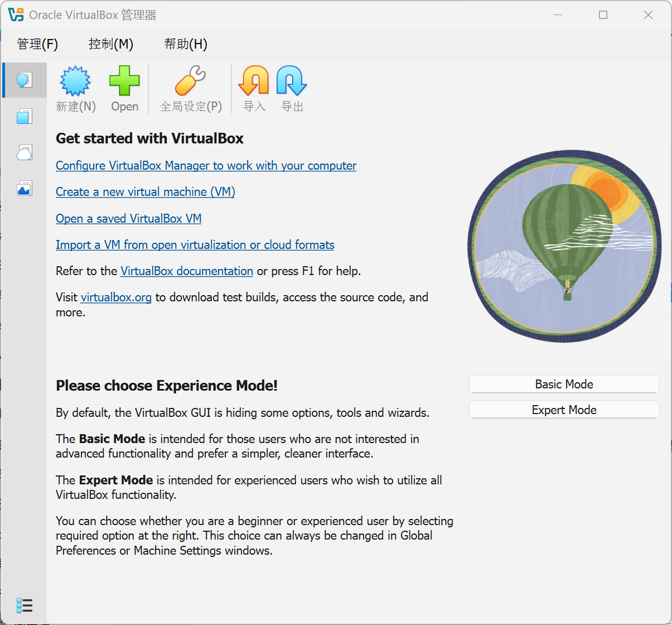
Task: Open the 帮助(H) menu
Action: tap(186, 44)
